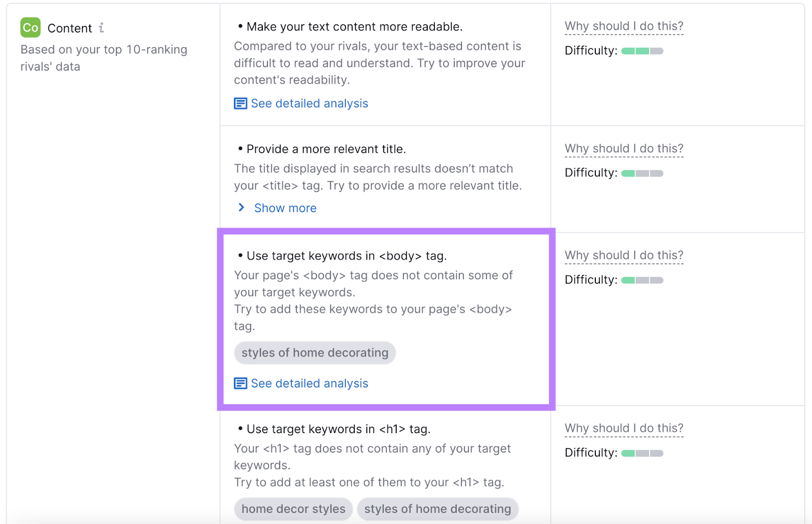Click the info icon beside Content

(101, 27)
